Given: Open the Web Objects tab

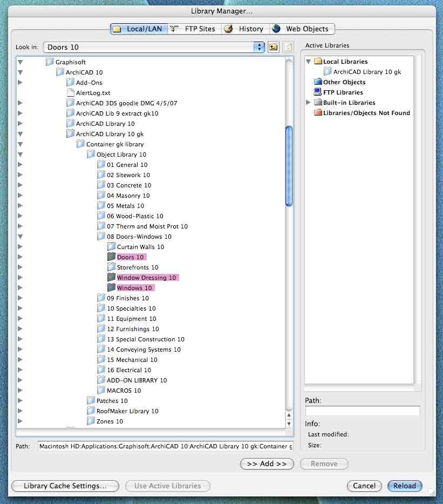Looking at the screenshot, I should (302, 29).
